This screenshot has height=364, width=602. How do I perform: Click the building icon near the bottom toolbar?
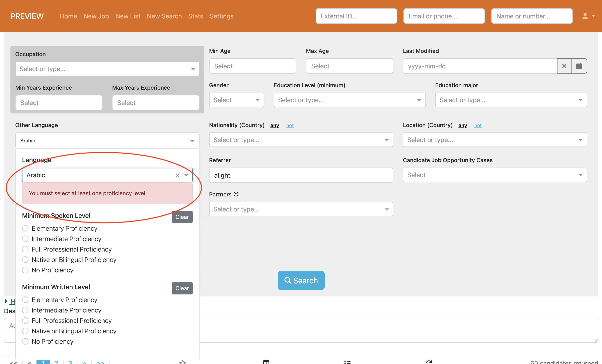pyautogui.click(x=266, y=362)
